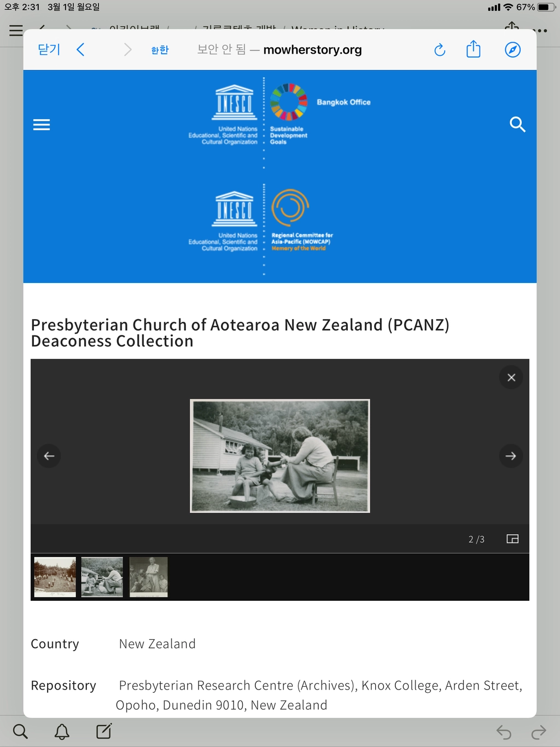Reload the page with refresh icon

pos(440,50)
